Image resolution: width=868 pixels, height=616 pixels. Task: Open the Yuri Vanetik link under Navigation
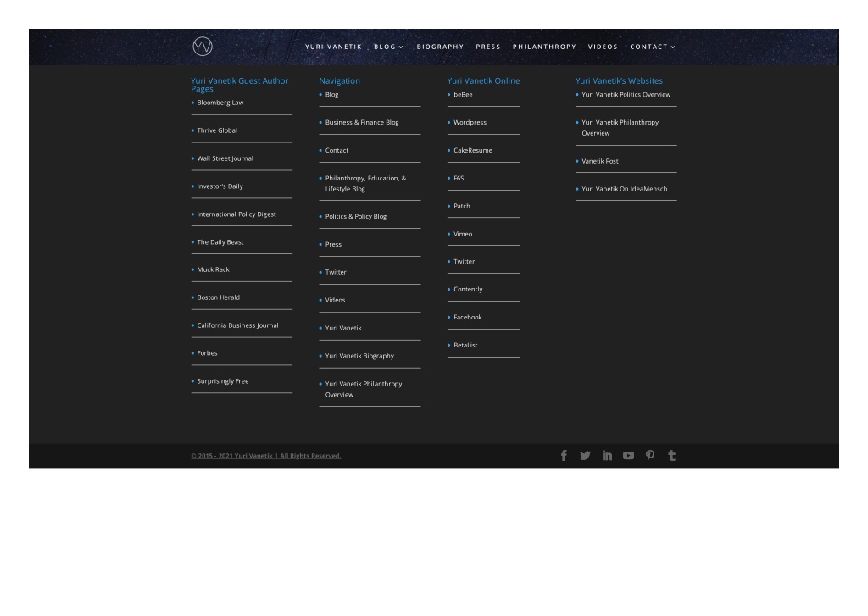[x=343, y=328]
